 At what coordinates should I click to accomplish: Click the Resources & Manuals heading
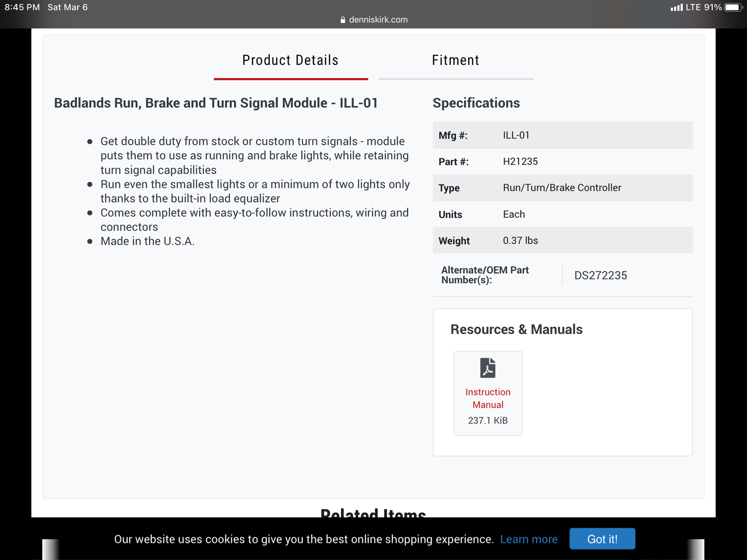517,329
